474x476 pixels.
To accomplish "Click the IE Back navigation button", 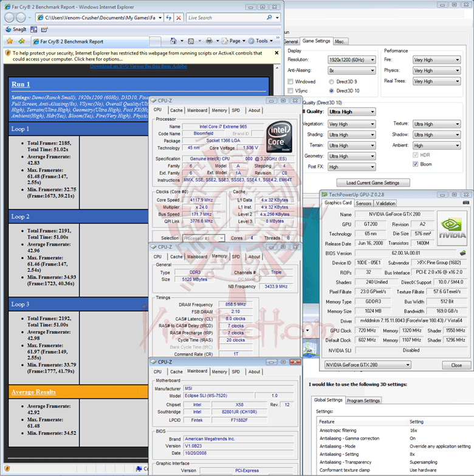I will 10,18.
